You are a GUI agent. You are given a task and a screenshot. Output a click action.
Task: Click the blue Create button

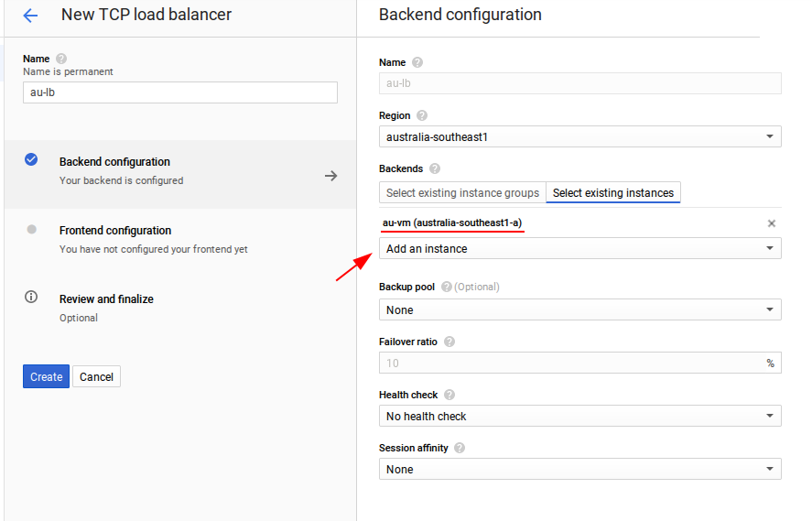(46, 376)
